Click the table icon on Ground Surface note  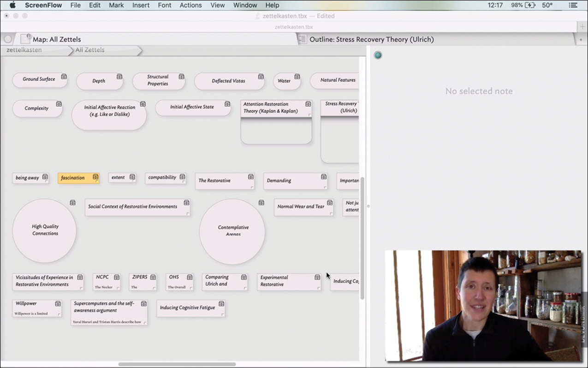[x=64, y=77]
